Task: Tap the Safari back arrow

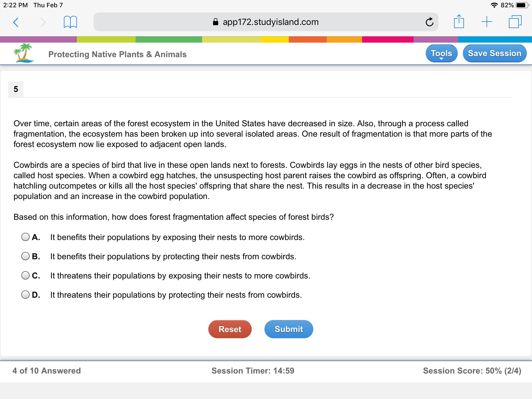Action: [x=16, y=22]
